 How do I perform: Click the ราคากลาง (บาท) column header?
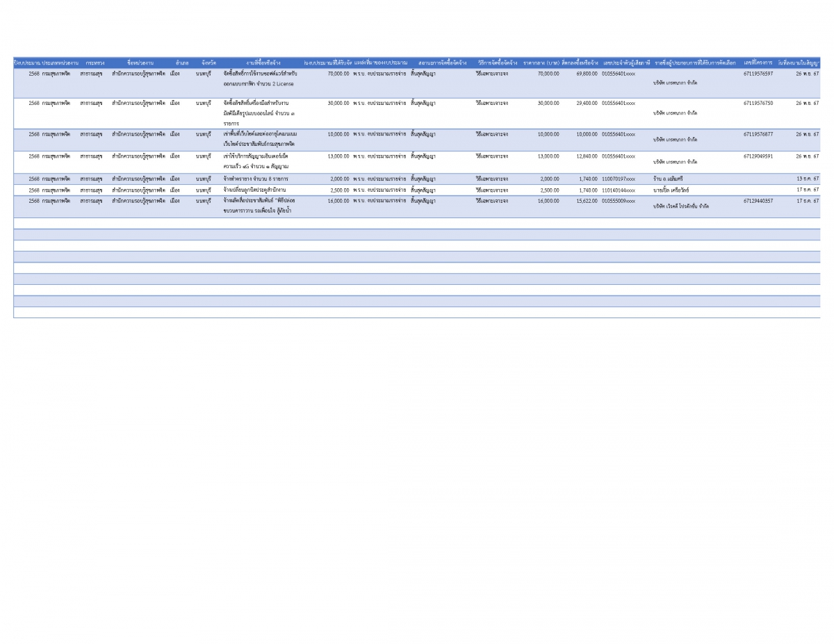(541, 63)
